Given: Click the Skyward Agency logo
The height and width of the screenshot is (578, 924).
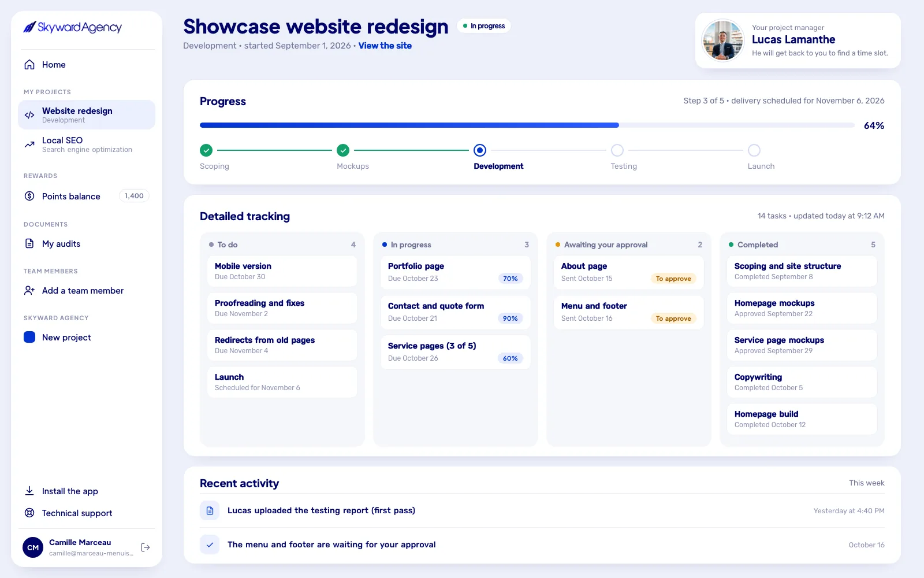Looking at the screenshot, I should pyautogui.click(x=72, y=27).
